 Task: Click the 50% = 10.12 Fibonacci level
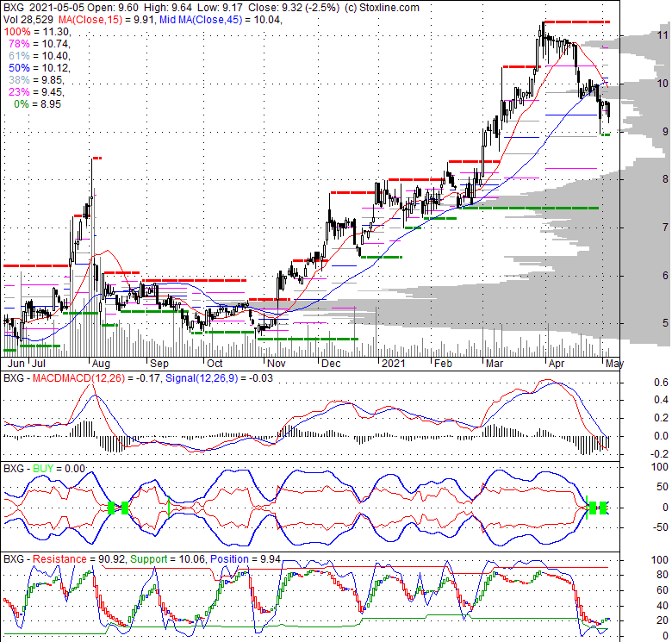(x=40, y=68)
